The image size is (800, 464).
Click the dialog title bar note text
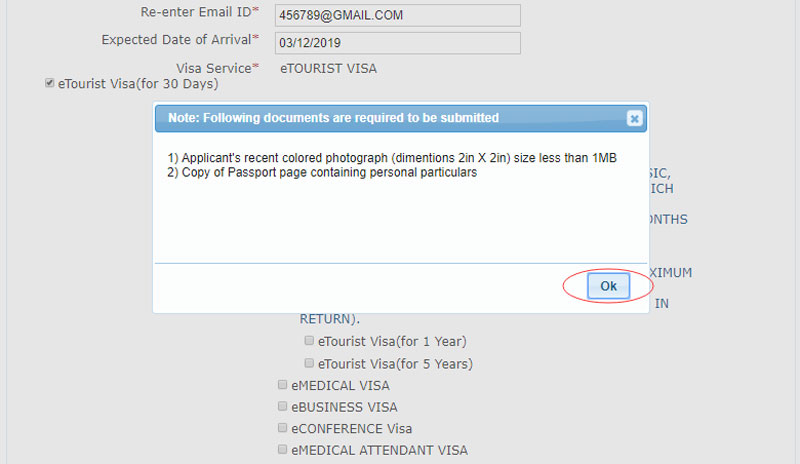point(333,118)
